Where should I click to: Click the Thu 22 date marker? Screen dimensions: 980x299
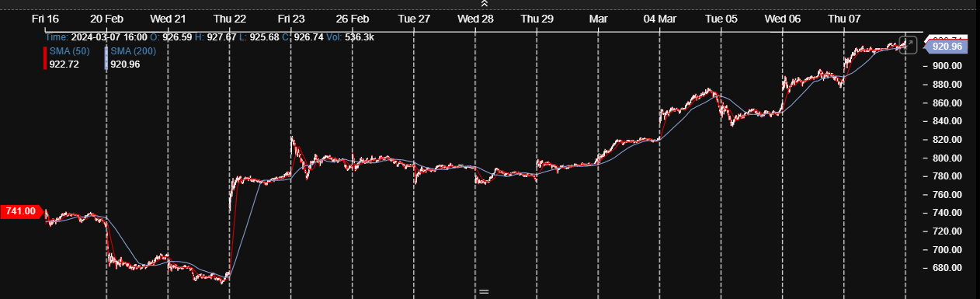(230, 18)
